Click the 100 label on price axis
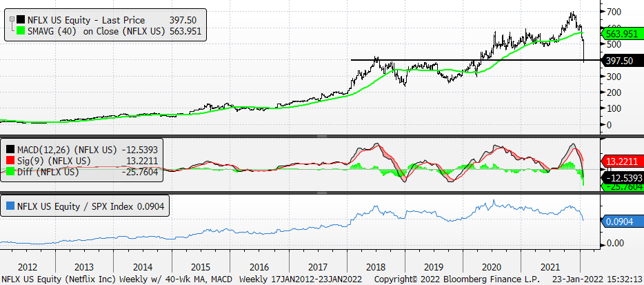 [x=615, y=108]
